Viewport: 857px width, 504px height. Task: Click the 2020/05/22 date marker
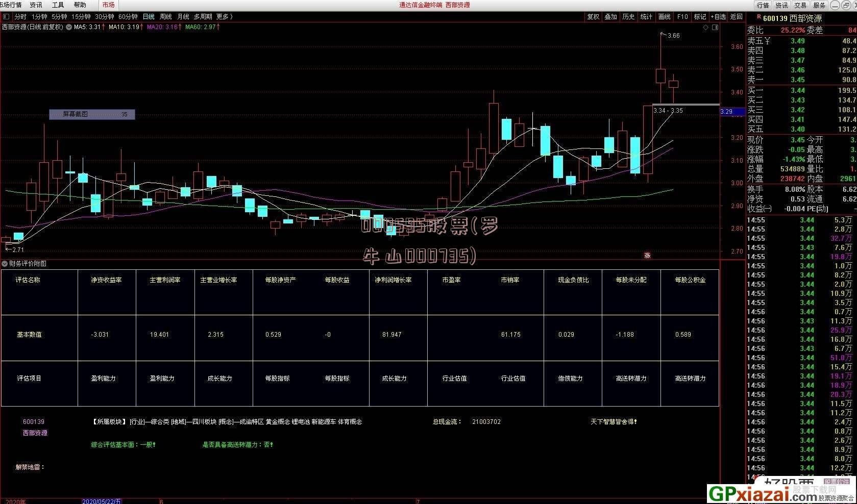point(101,501)
